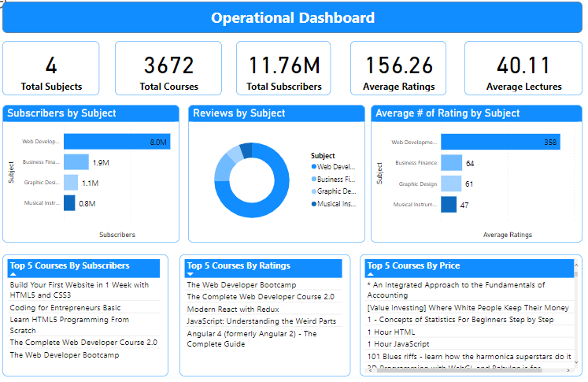This screenshot has width=588, height=382.
Task: Select row Angular 4 (formerly Angular 2)
Action: pyautogui.click(x=264, y=339)
